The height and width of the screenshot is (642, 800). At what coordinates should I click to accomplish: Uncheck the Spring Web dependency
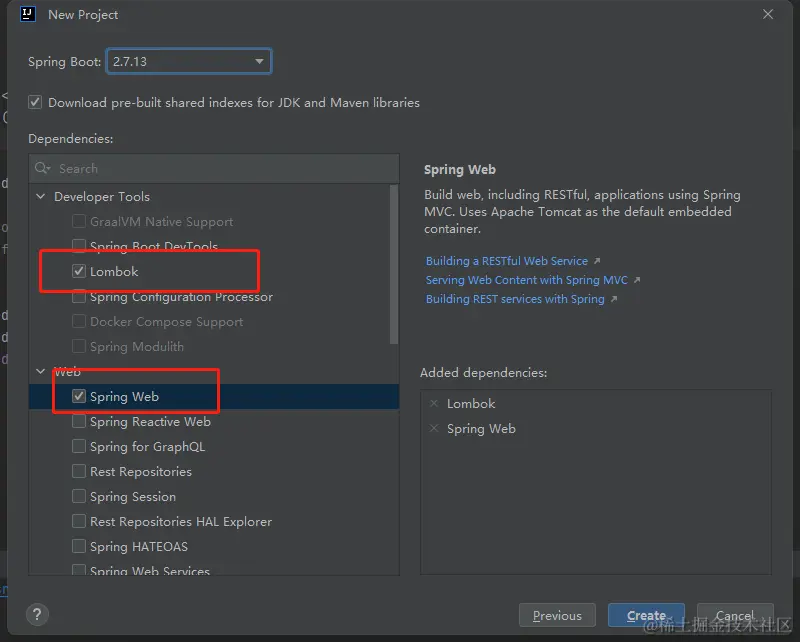pyautogui.click(x=79, y=396)
